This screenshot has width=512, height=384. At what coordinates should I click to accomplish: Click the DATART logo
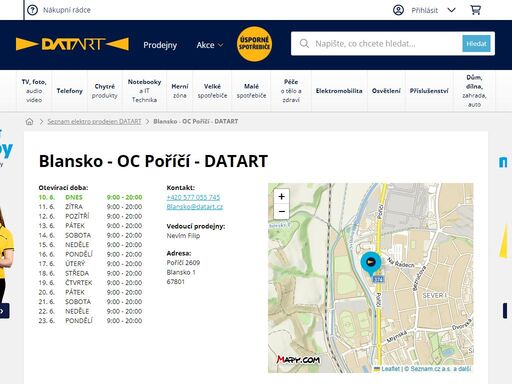point(72,44)
